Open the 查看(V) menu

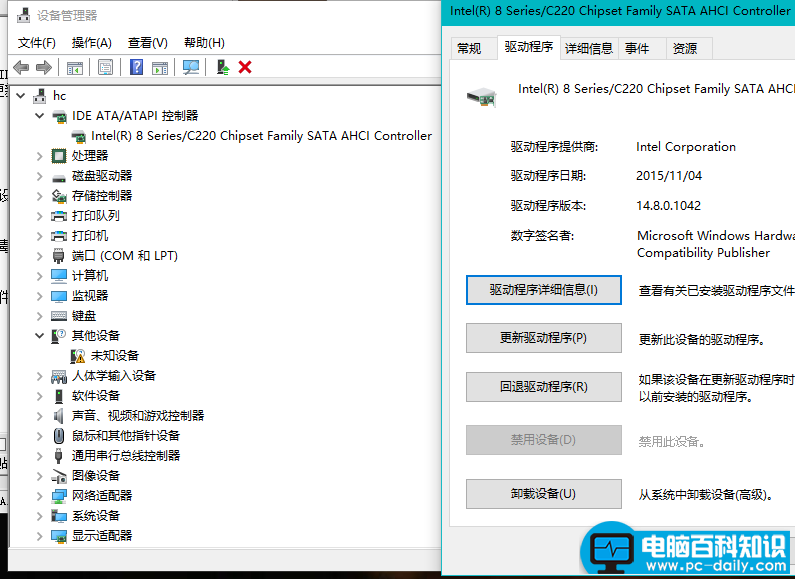[148, 43]
